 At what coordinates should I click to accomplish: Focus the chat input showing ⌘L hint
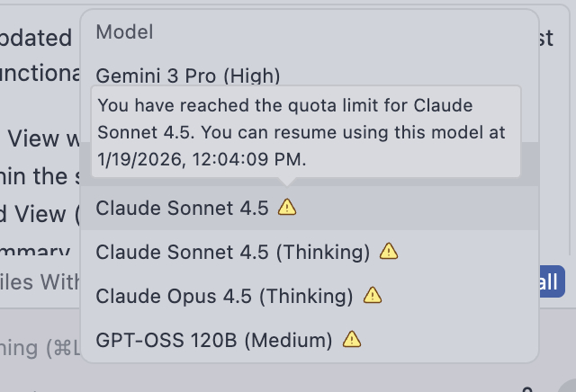36,346
